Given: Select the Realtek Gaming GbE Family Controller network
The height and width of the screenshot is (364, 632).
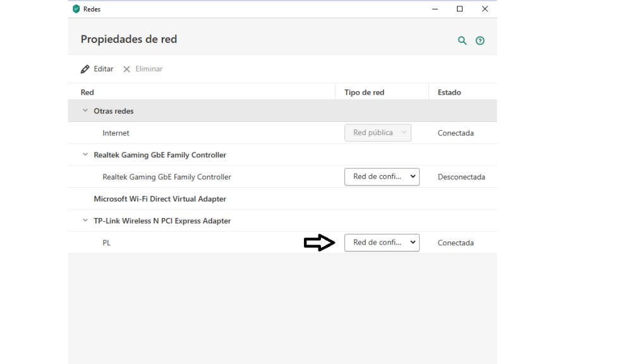Looking at the screenshot, I should [167, 176].
